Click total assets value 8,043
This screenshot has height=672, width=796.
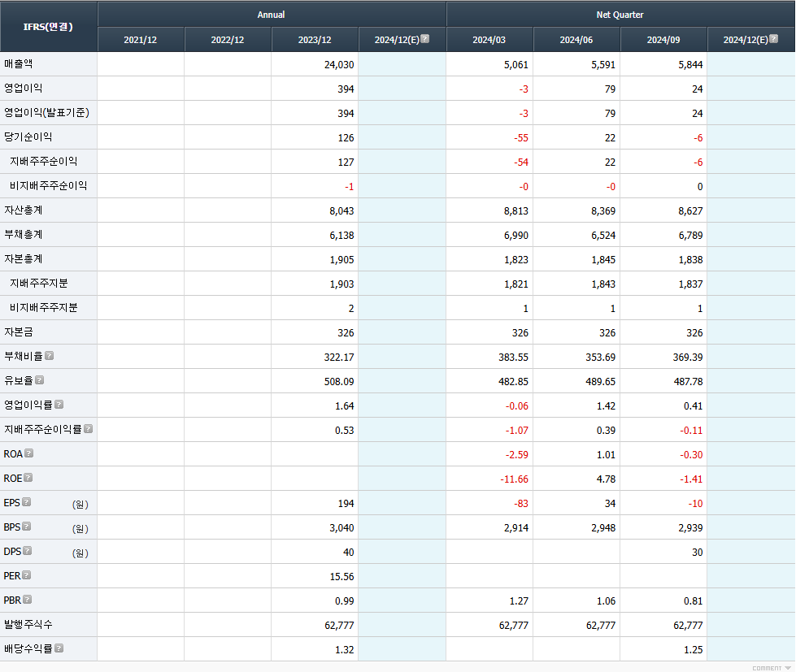pos(341,211)
